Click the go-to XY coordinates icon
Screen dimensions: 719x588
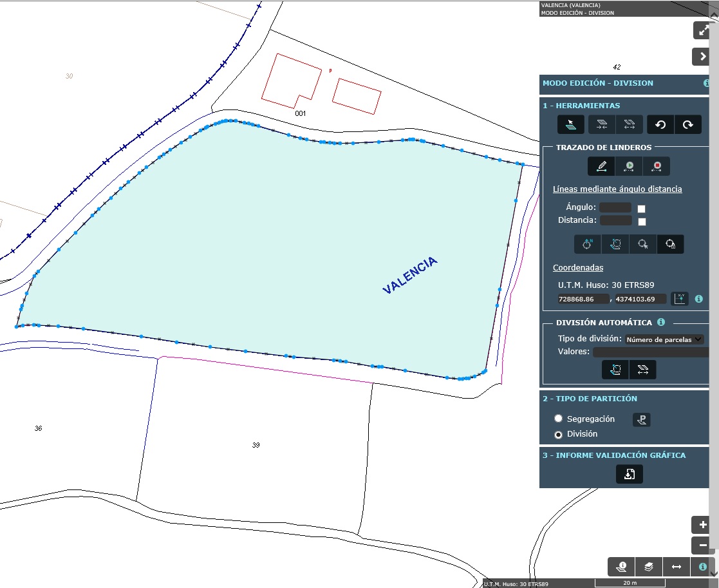[x=679, y=299]
